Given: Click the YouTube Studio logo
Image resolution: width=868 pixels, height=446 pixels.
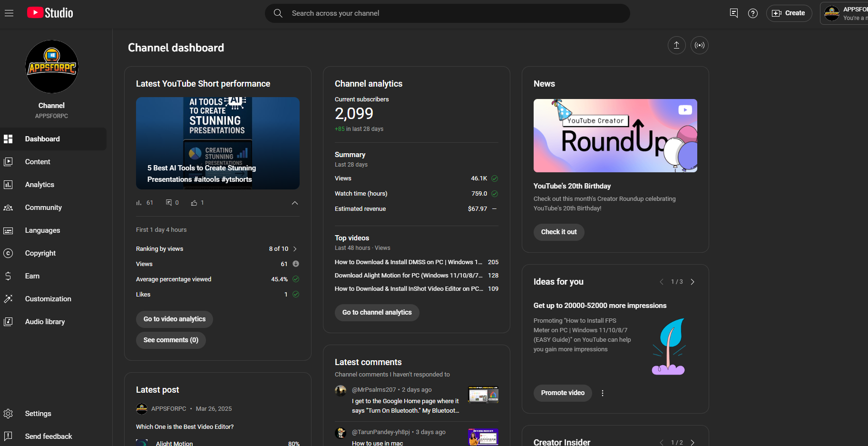Looking at the screenshot, I should point(50,13).
